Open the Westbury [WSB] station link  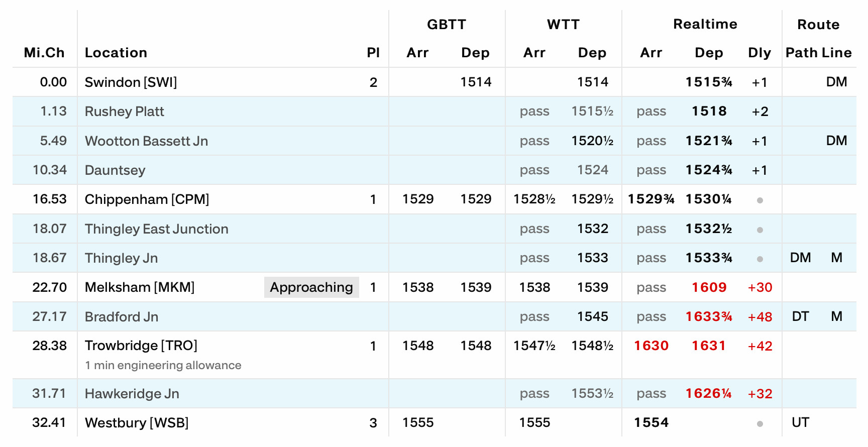(x=137, y=423)
